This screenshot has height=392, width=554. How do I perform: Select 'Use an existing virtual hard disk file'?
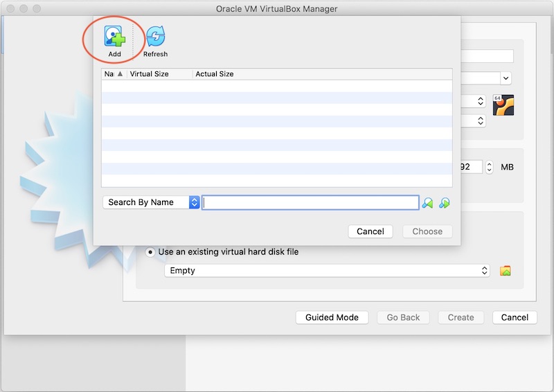point(150,252)
